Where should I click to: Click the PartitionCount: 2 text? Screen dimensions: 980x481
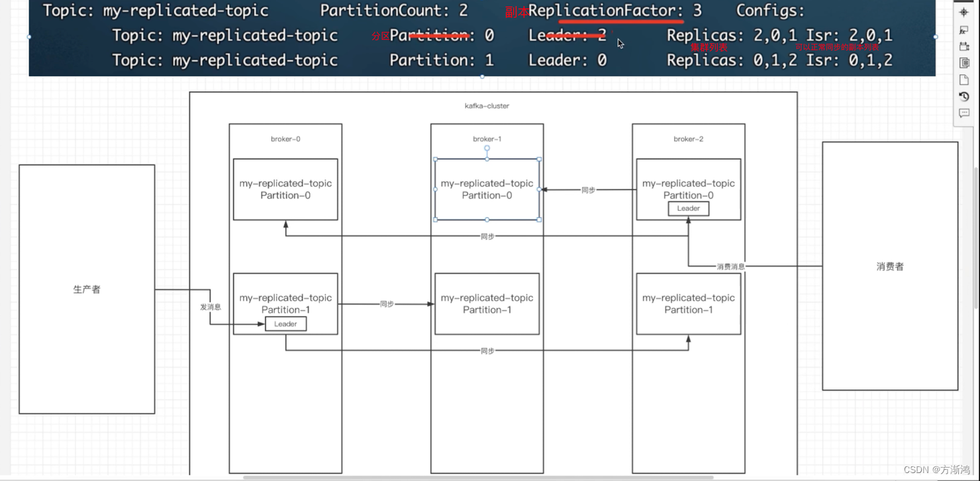tap(394, 11)
